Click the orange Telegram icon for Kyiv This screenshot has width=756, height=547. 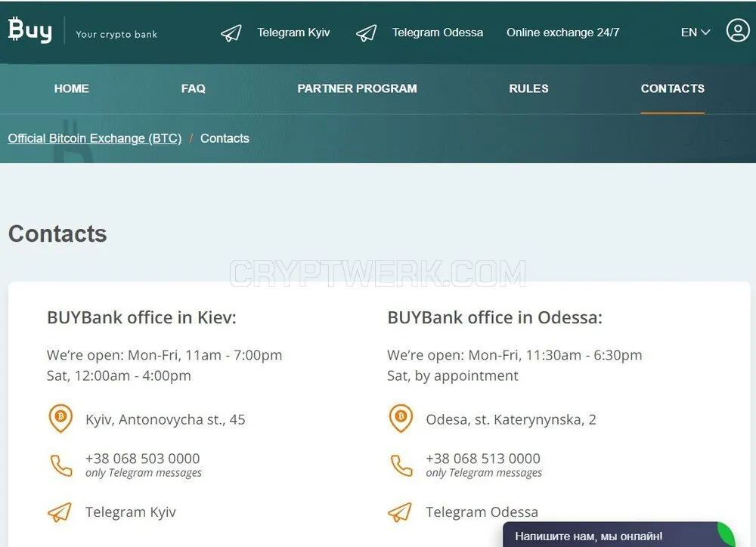coord(60,511)
